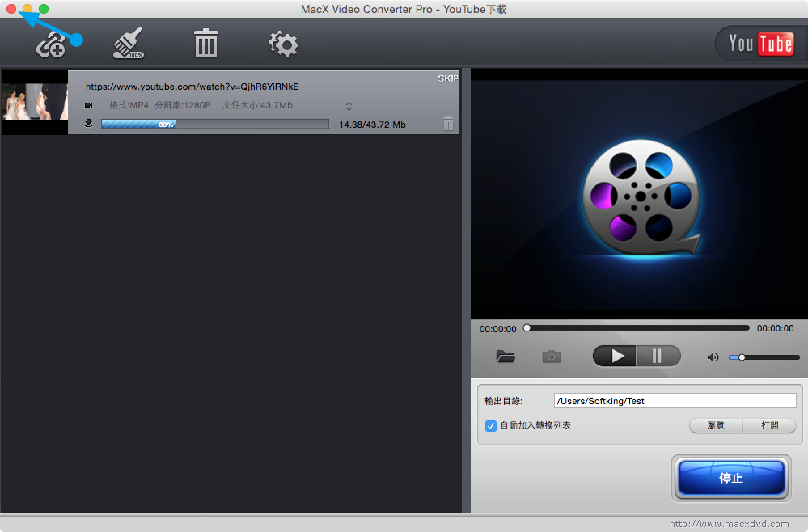Mute audio via the speaker icon
The height and width of the screenshot is (532, 808).
[713, 357]
